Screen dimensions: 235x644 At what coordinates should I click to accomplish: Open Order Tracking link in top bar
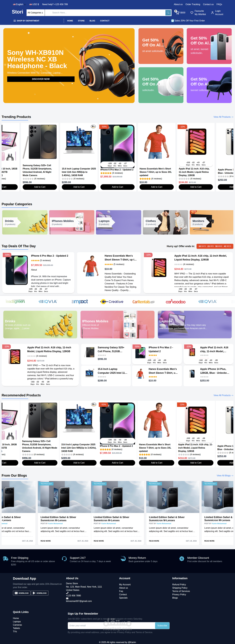coord(193,4)
